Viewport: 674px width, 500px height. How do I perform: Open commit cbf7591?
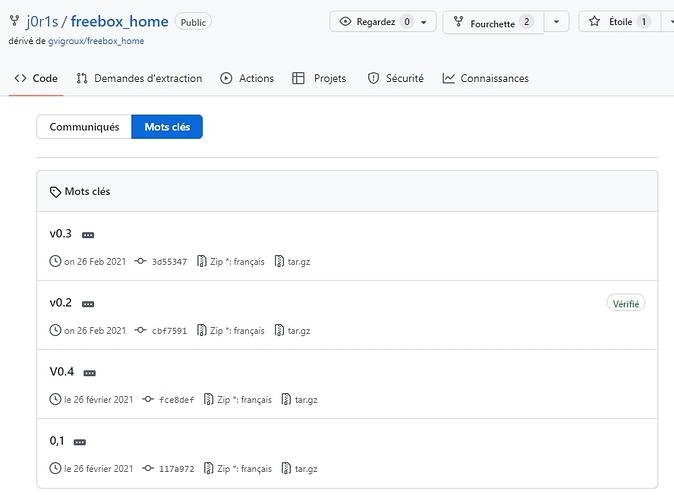point(169,331)
